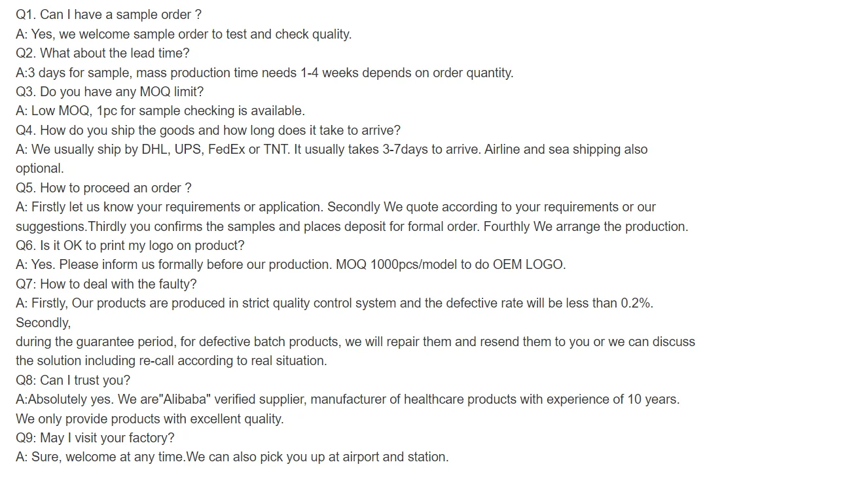
Task: Click the 0.2% defective rate line
Action: (x=334, y=303)
